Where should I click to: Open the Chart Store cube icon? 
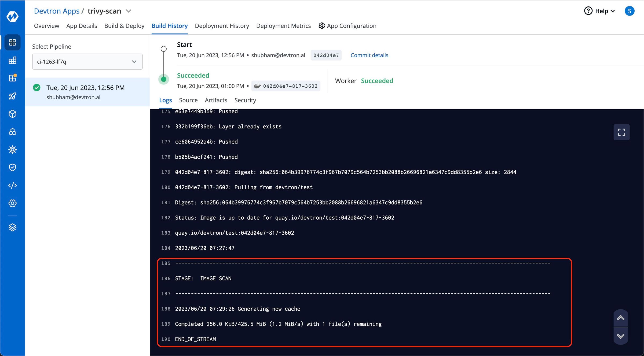coord(12,114)
